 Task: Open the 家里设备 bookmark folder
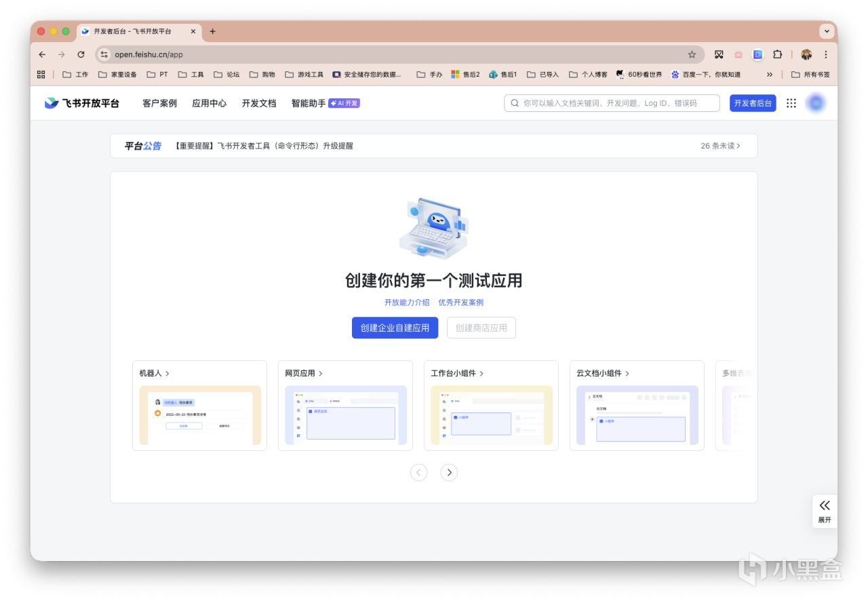click(x=117, y=75)
